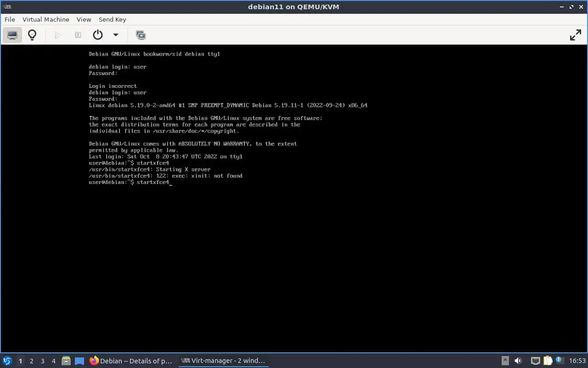This screenshot has height=368, width=588.
Task: Click the typed 'startxfce4' command at the bottom prompt
Action: [153, 183]
